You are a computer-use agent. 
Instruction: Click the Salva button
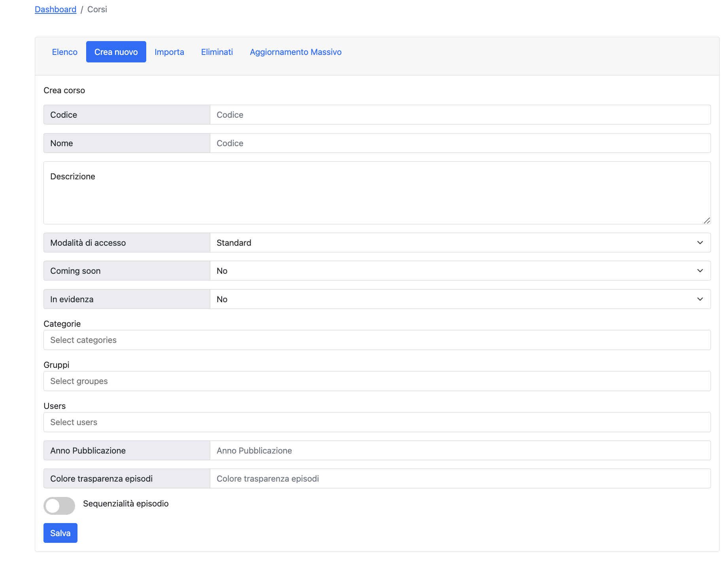click(60, 533)
